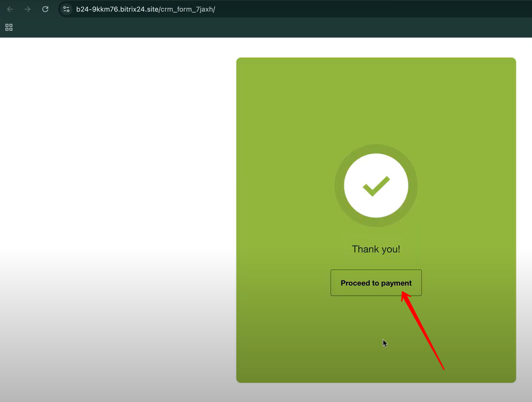Open the site information icon
532x402 pixels.
pyautogui.click(x=66, y=9)
